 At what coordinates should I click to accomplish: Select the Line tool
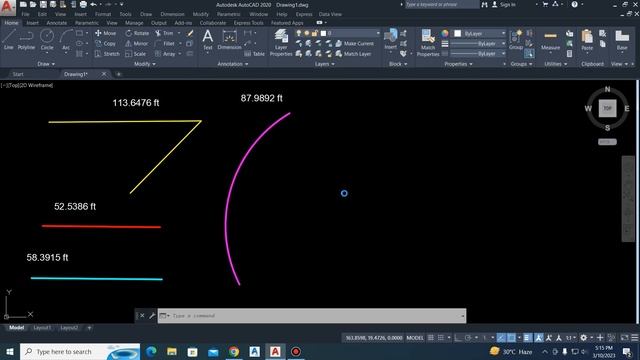(x=9, y=40)
